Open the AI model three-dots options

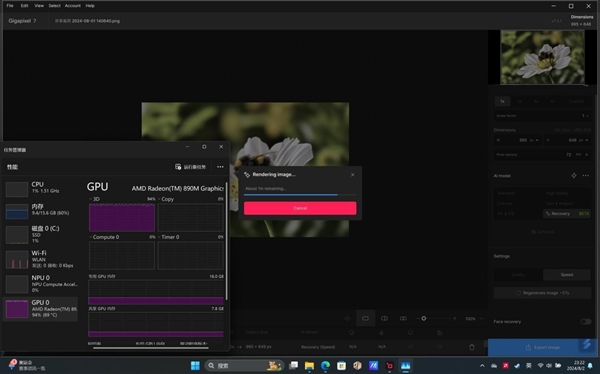click(x=585, y=175)
